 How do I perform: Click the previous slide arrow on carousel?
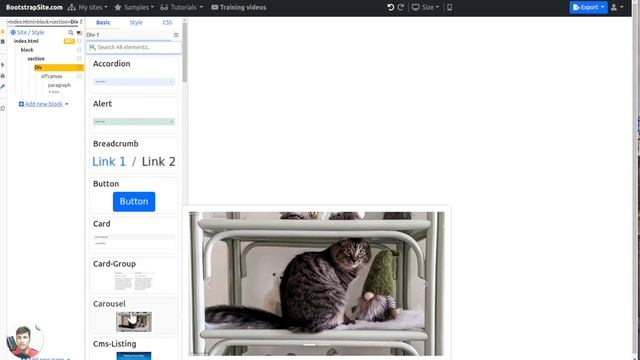[x=208, y=283]
